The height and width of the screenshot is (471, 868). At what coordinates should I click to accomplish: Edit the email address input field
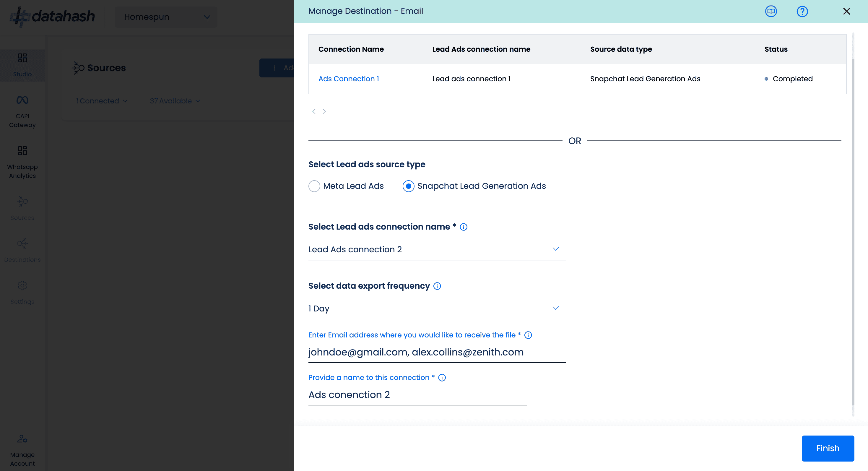coord(437,352)
